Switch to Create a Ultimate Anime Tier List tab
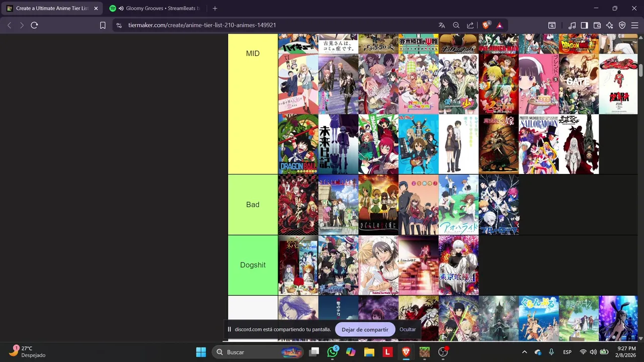The image size is (644, 362). (x=52, y=9)
